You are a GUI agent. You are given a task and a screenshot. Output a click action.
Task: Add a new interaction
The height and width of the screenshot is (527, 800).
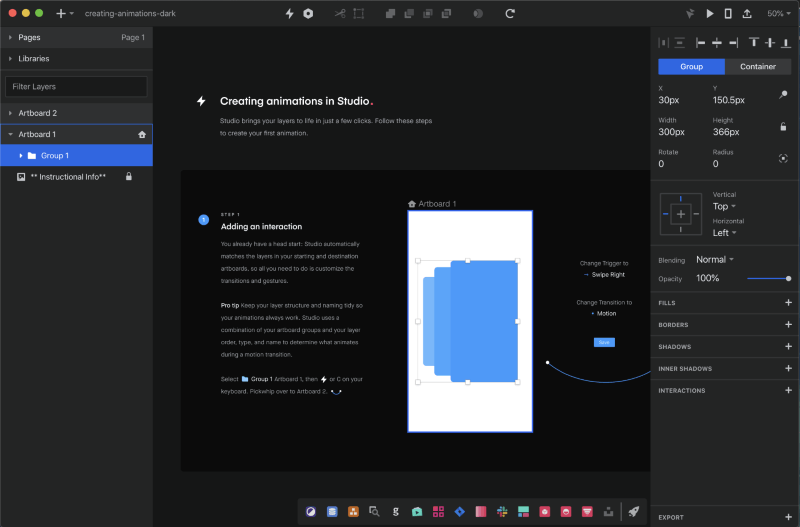tap(788, 391)
